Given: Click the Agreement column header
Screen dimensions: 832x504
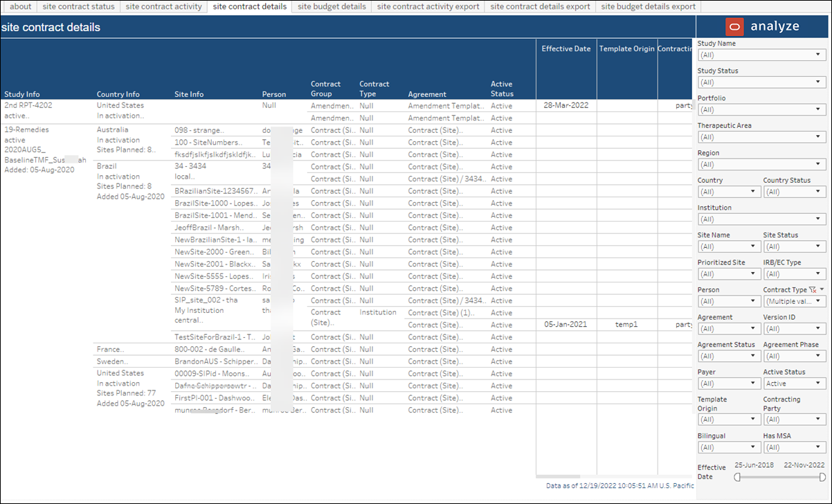Looking at the screenshot, I should [427, 94].
